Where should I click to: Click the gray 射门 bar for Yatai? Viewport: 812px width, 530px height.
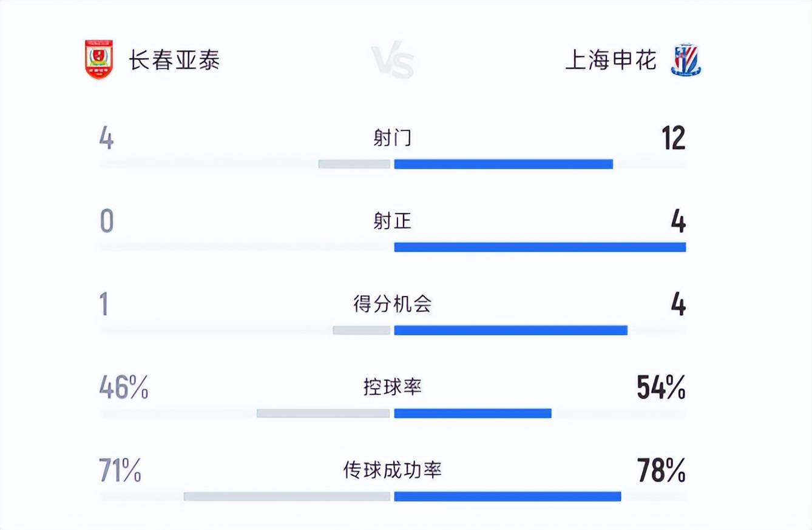click(x=354, y=164)
